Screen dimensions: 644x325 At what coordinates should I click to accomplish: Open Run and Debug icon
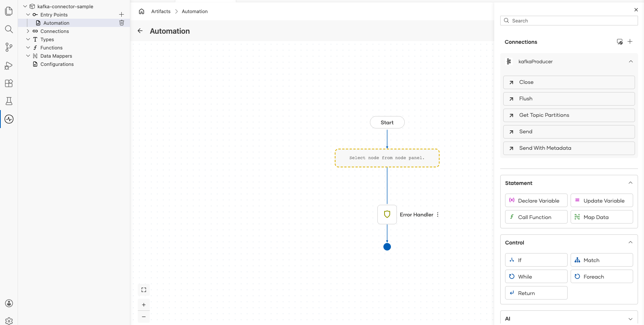pyautogui.click(x=9, y=66)
